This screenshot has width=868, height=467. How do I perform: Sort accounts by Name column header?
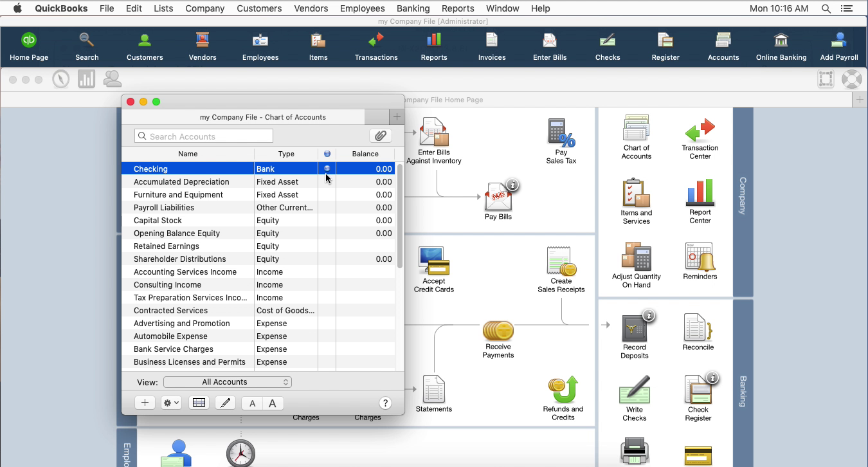pyautogui.click(x=188, y=154)
